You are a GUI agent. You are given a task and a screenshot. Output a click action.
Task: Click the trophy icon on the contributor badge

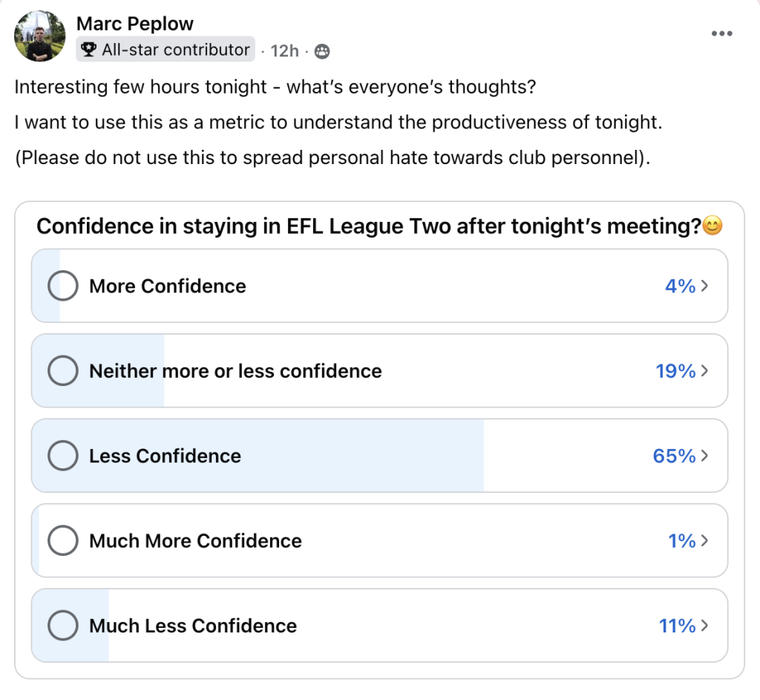coord(89,50)
